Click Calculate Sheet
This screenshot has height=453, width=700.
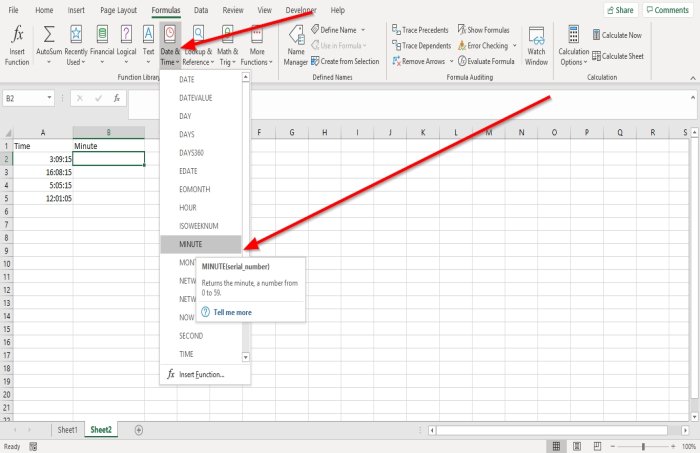(x=618, y=56)
